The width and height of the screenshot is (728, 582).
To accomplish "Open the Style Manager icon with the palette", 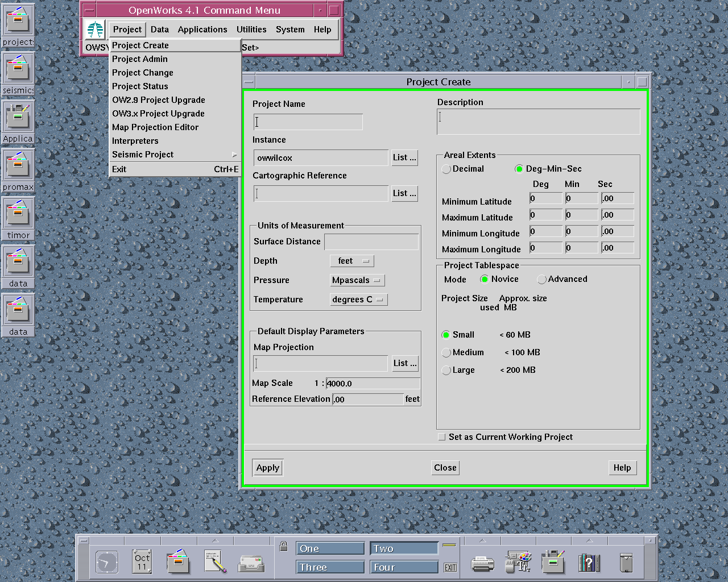I will 518,562.
